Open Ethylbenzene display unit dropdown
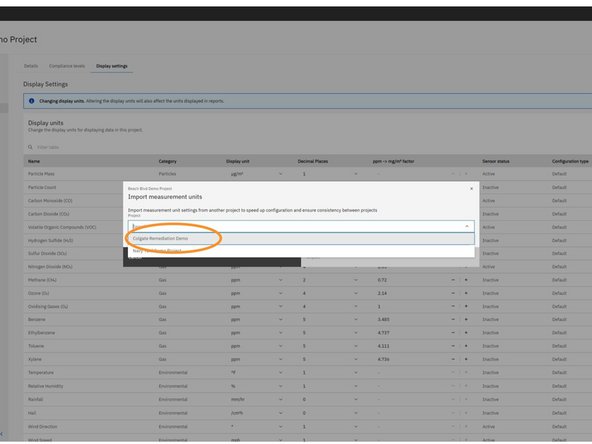Viewport: 592px width, 444px height. (280, 333)
